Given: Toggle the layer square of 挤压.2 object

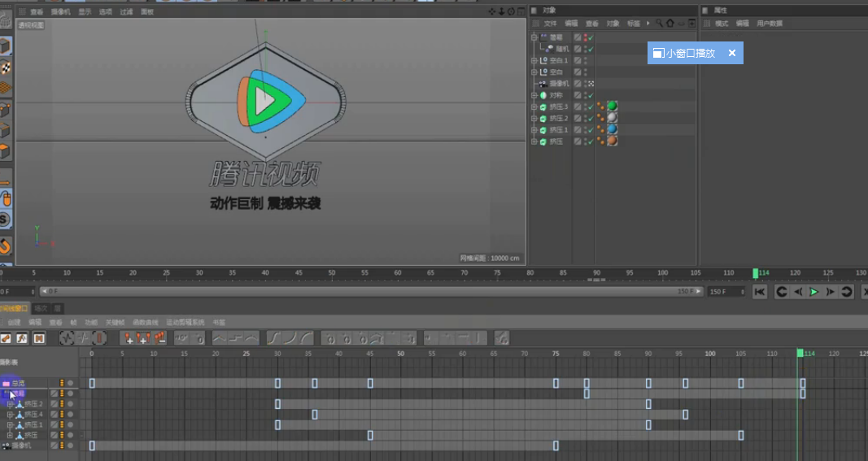Looking at the screenshot, I should [578, 119].
